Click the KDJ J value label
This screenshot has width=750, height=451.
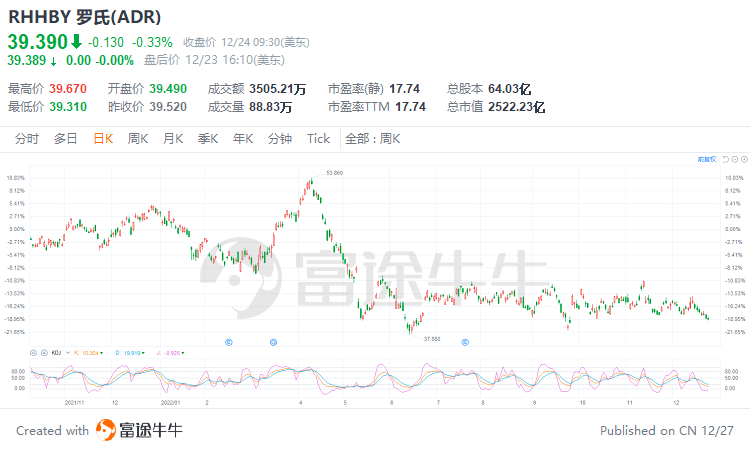click(170, 353)
